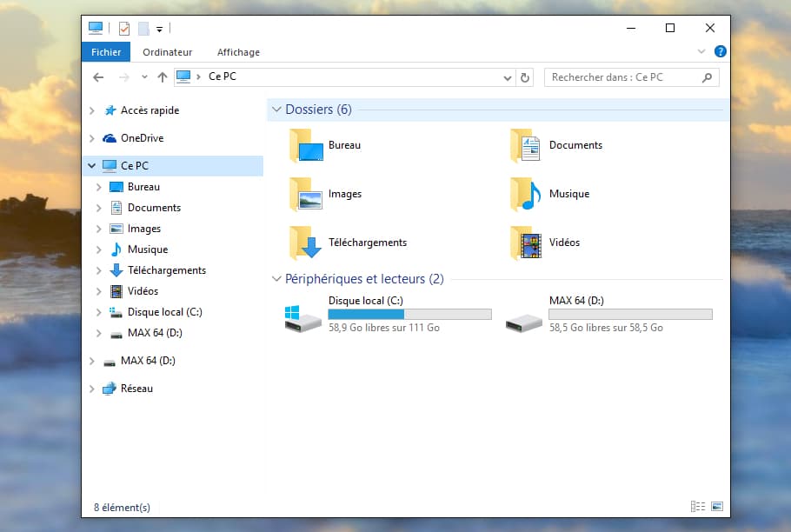Switch to the Affichage ribbon tab

(238, 52)
